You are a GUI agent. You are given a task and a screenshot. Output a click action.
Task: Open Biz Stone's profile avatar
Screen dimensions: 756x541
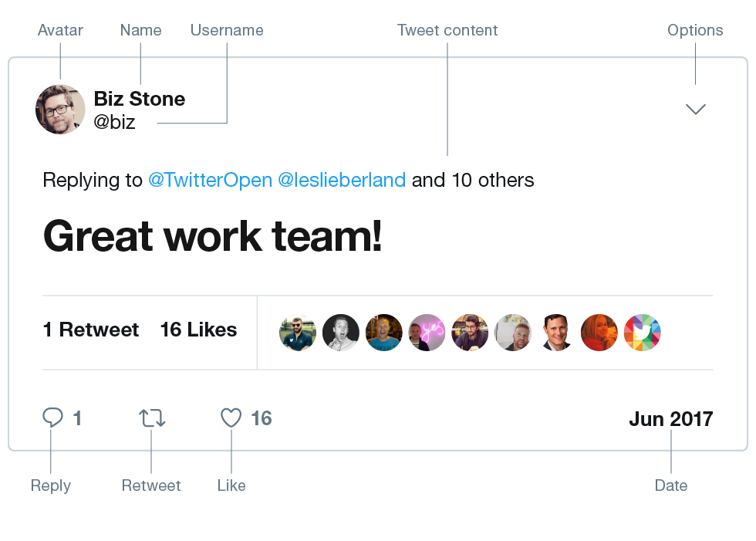[x=60, y=110]
